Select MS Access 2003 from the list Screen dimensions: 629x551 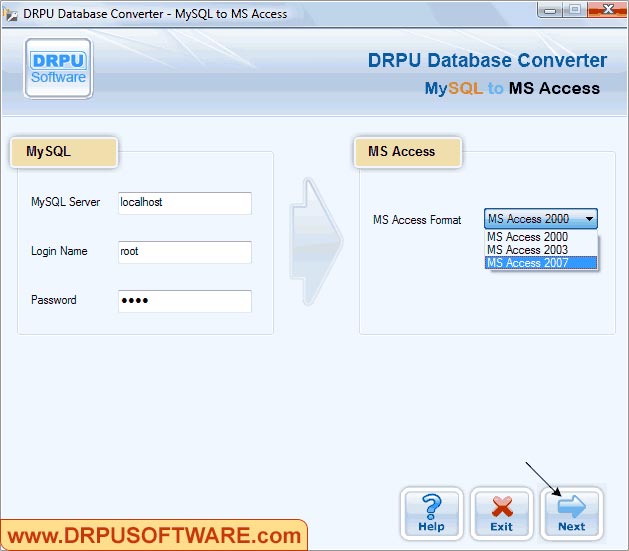click(541, 250)
